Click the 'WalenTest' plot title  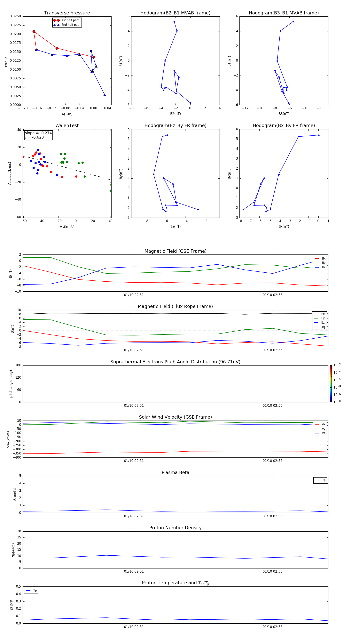coord(67,125)
